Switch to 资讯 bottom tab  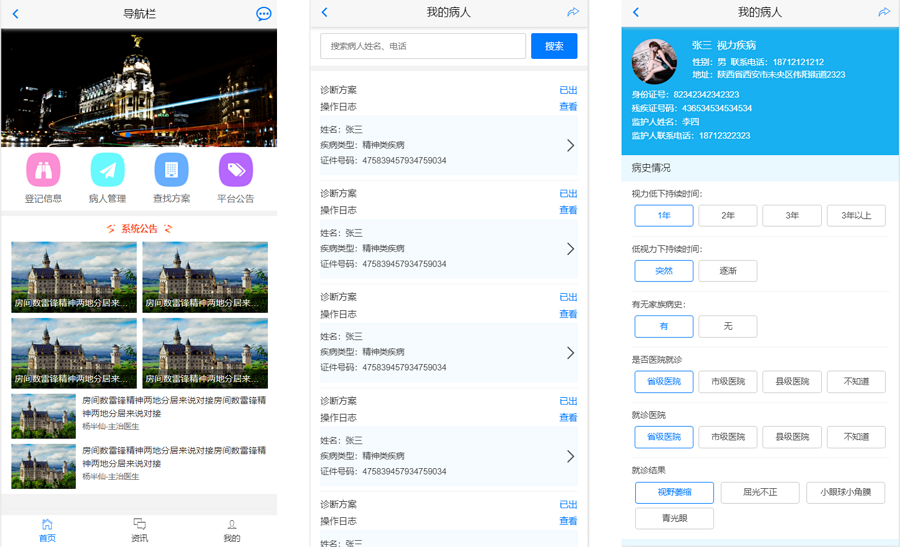point(139,530)
